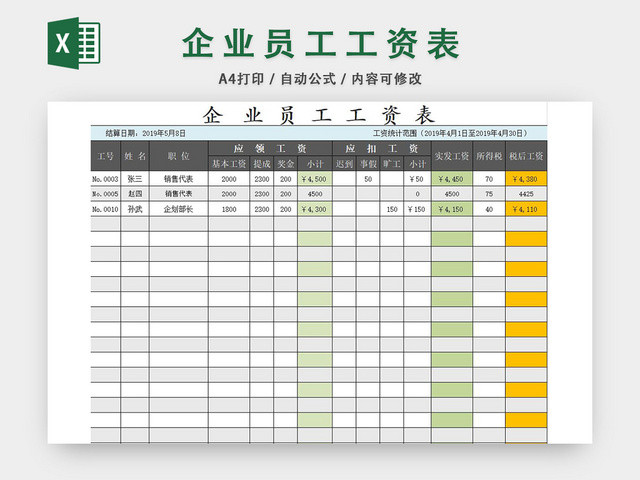Screen dimensions: 640x480
Task: Click the 奖金 sub-header
Action: tap(285, 164)
